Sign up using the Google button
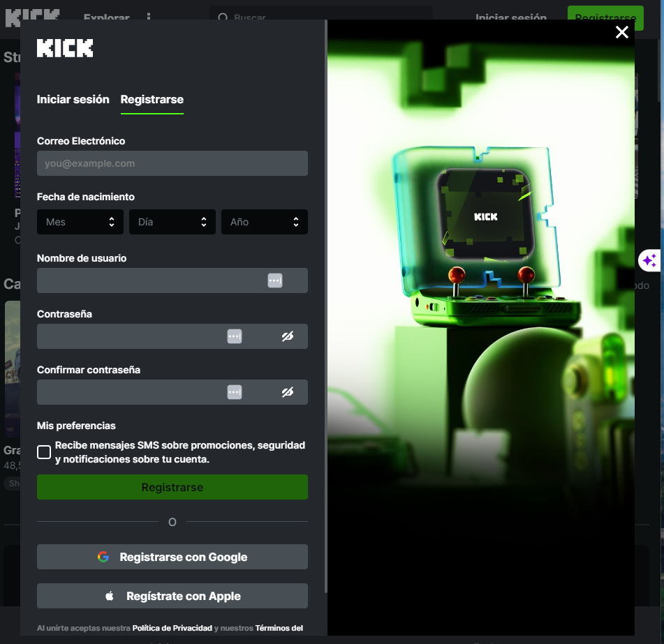This screenshot has height=644, width=664. (172, 557)
